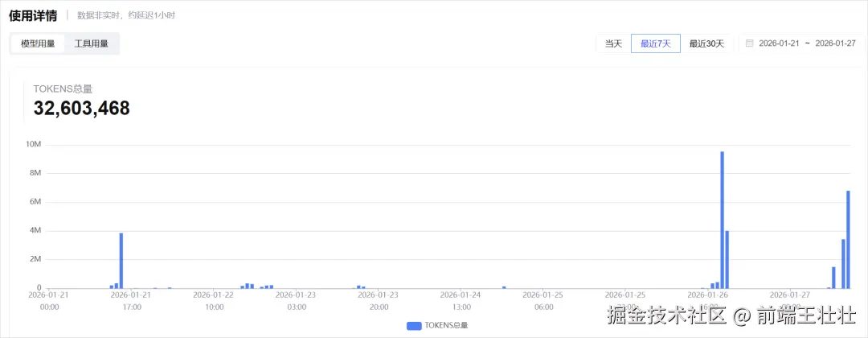Click the 2026-01-23 20:00 x-axis label

point(379,300)
